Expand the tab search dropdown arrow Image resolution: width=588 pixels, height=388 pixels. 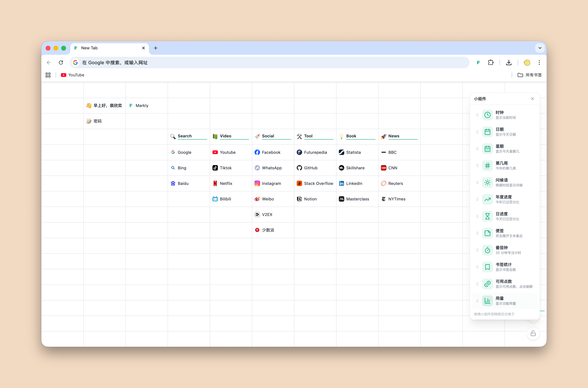coord(540,48)
